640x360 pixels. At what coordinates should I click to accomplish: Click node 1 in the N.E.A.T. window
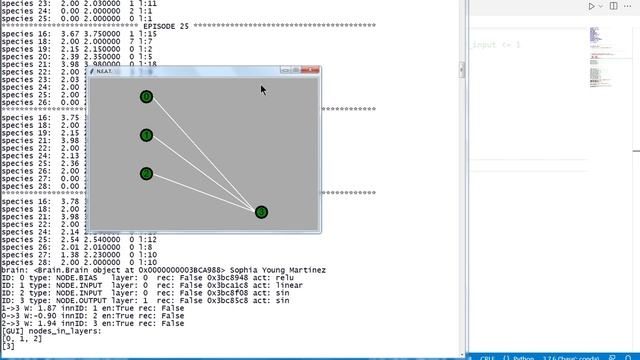(147, 135)
